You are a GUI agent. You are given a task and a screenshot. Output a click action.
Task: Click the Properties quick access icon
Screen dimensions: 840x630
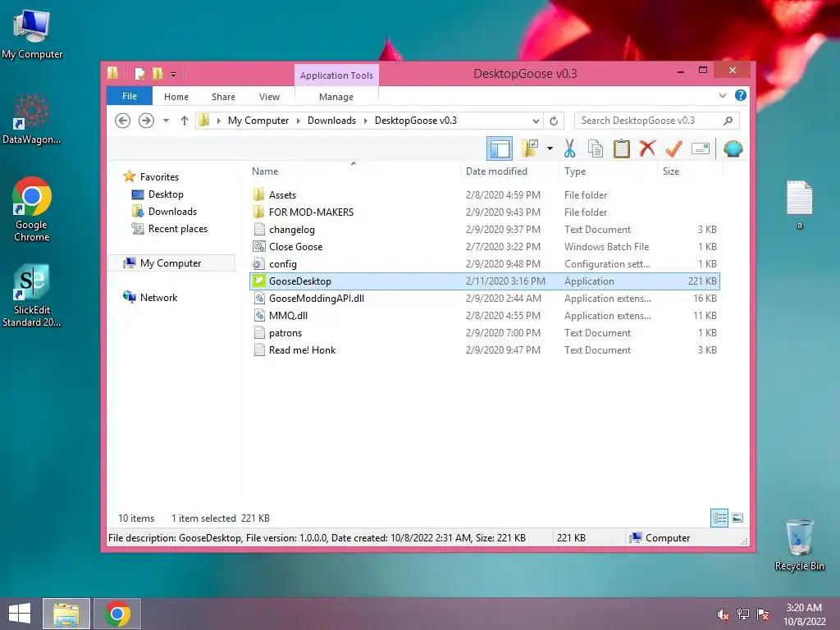139,73
